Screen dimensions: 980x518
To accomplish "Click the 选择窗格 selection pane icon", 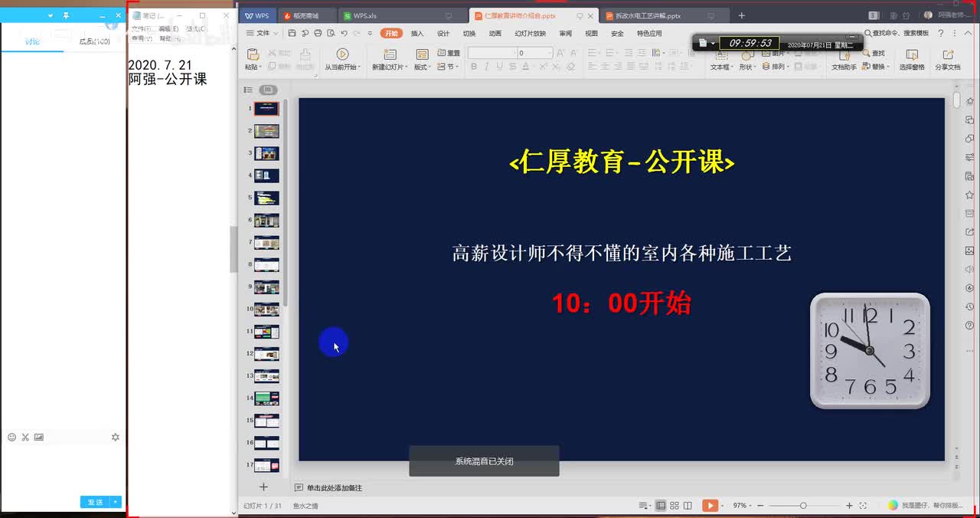I will 912,55.
